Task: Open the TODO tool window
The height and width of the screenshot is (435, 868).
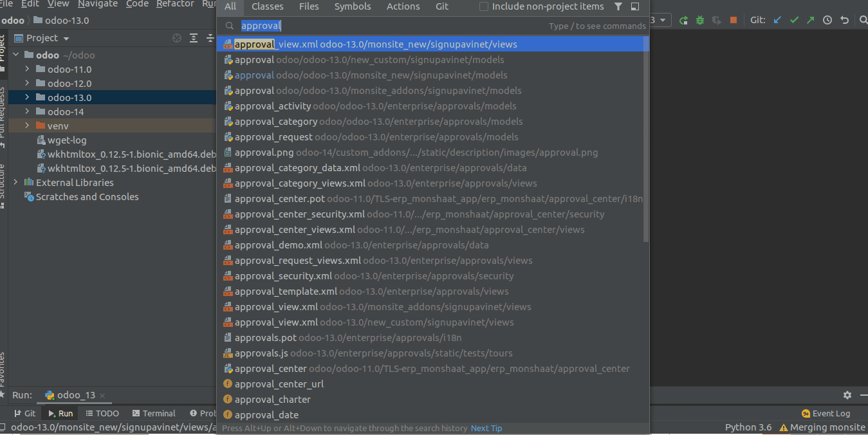Action: click(x=102, y=413)
